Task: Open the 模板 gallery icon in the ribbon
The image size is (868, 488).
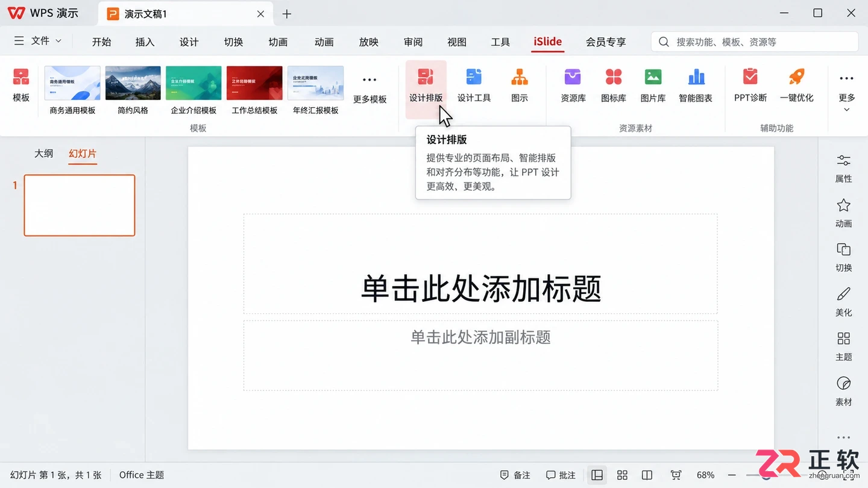Action: pos(21,85)
